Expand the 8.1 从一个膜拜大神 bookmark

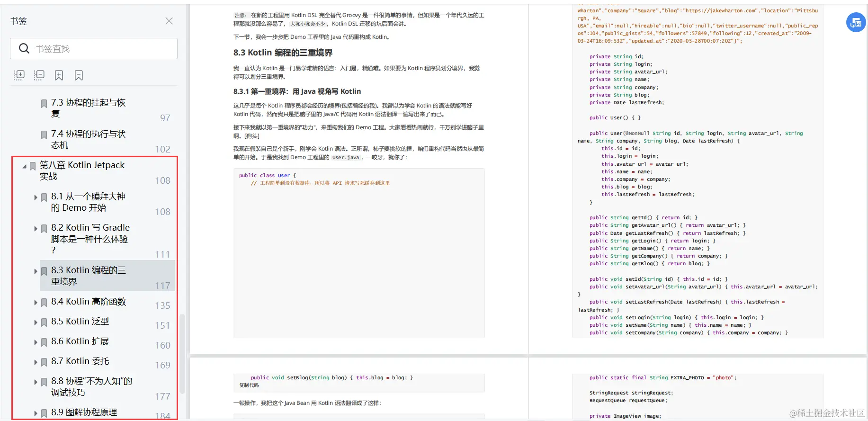[36, 197]
